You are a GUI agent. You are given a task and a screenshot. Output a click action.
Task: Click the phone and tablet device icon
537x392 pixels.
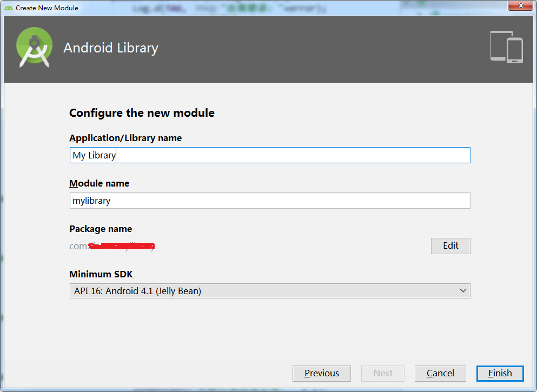pyautogui.click(x=507, y=47)
